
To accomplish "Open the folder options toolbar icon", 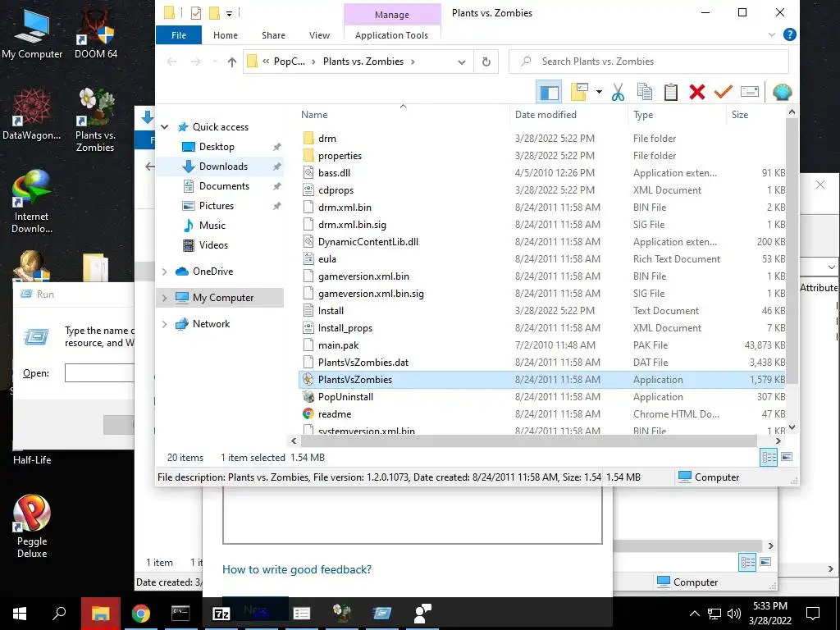I will point(579,92).
